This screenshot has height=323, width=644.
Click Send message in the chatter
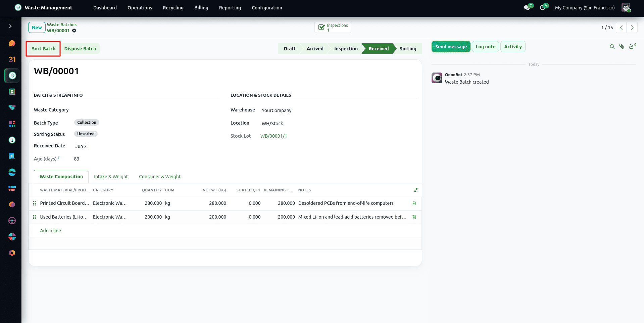click(x=451, y=47)
